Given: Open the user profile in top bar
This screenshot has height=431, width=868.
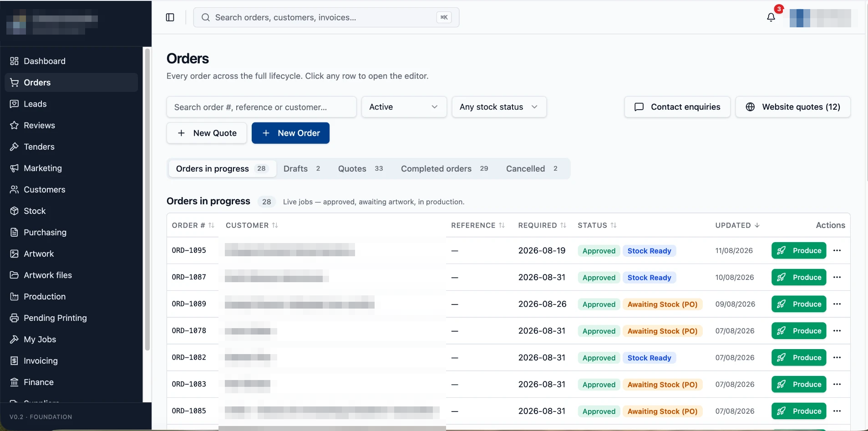Looking at the screenshot, I should [x=820, y=18].
